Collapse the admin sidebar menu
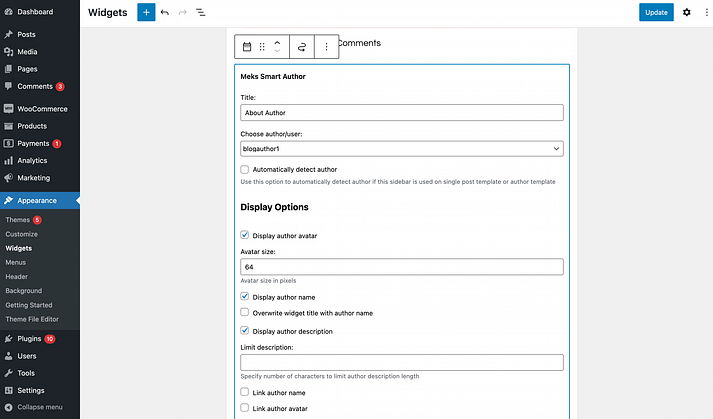713x419 pixels. (x=40, y=407)
